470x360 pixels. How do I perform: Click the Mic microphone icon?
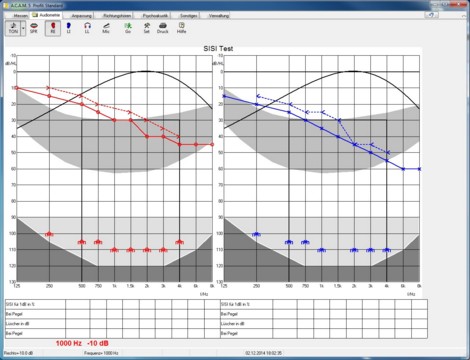106,28
